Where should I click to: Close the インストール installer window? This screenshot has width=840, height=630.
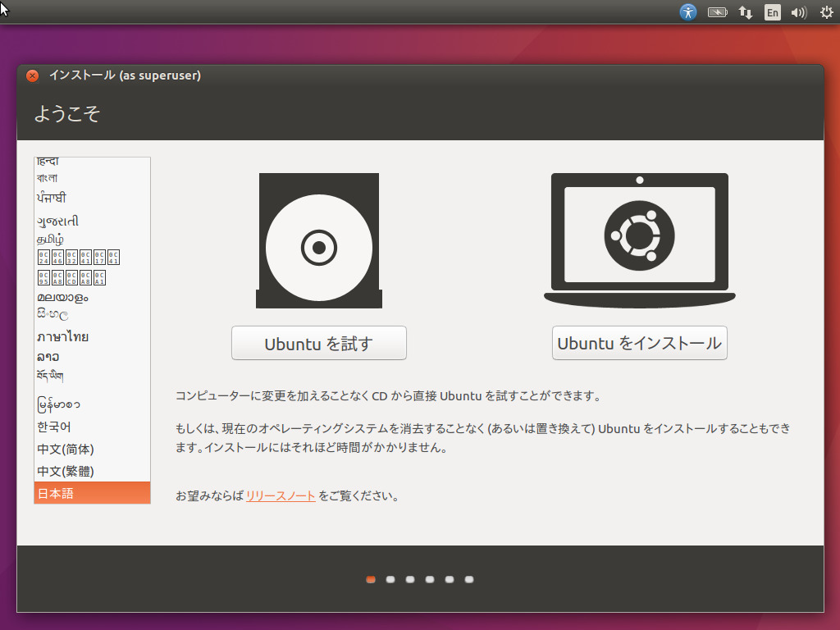click(x=33, y=75)
